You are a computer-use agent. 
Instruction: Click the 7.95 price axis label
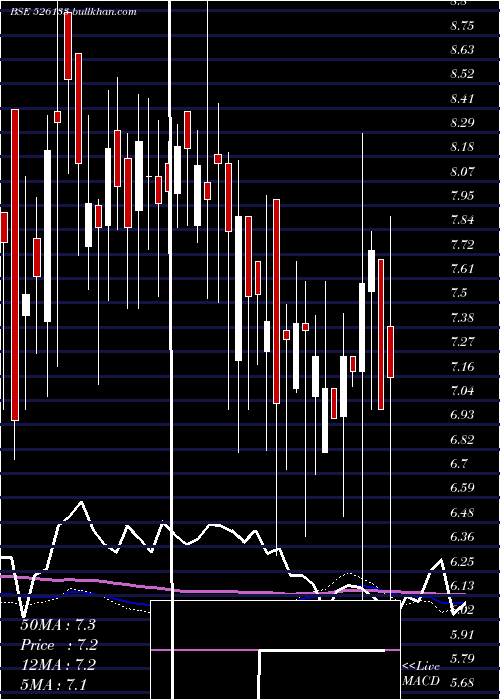(462, 196)
